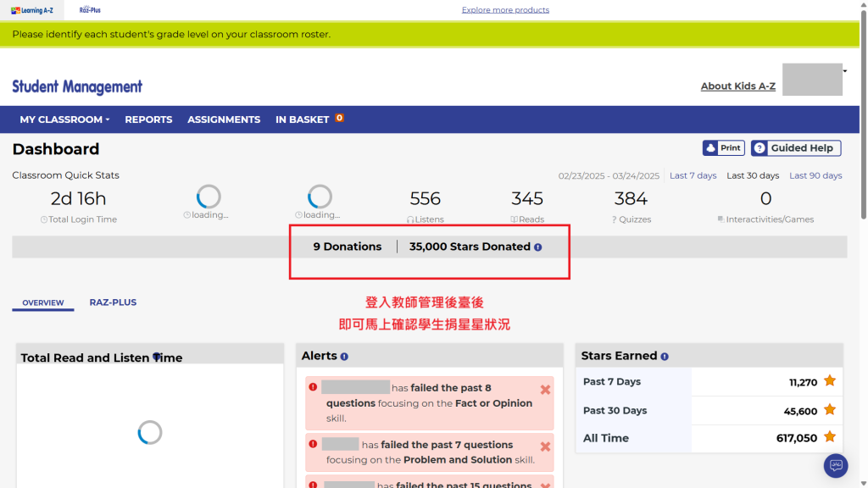Image resolution: width=868 pixels, height=488 pixels.
Task: Open Guided Help via the question mark icon
Action: [x=761, y=147]
